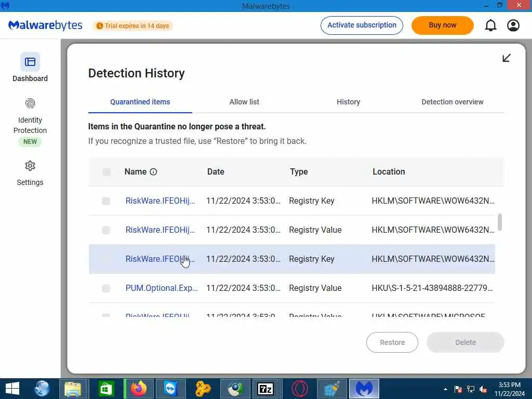The width and height of the screenshot is (532, 399).
Task: Toggle the select-all checkbox in header
Action: 107,172
